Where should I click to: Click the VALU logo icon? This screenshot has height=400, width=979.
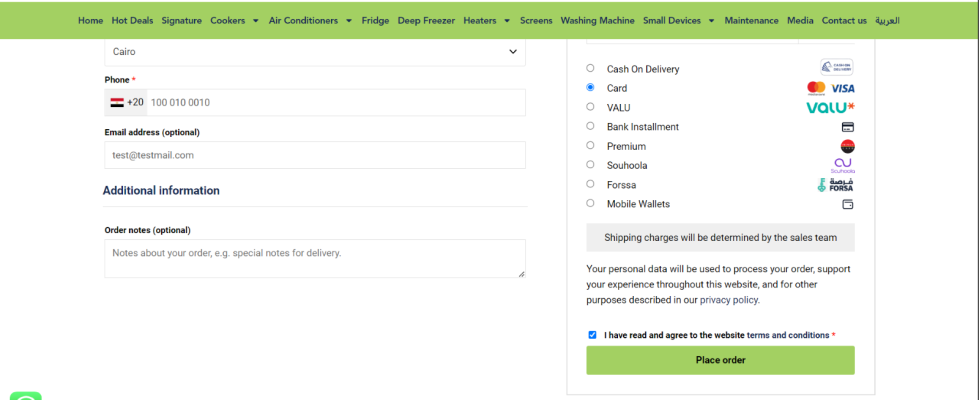830,107
